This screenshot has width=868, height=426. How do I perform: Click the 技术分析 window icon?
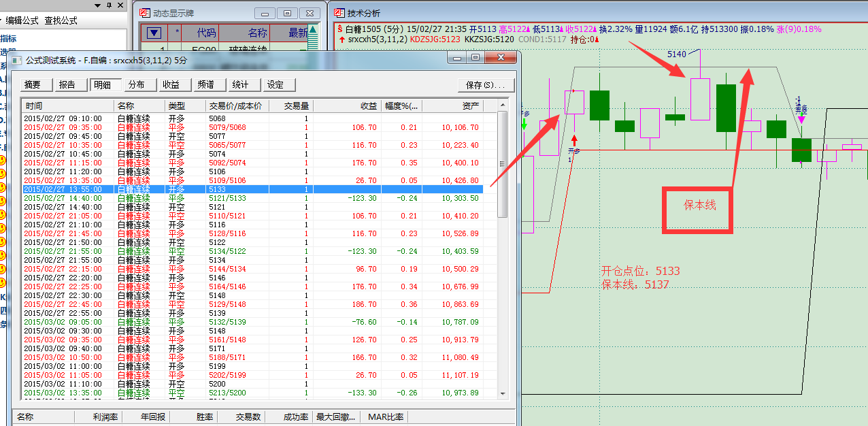click(339, 13)
